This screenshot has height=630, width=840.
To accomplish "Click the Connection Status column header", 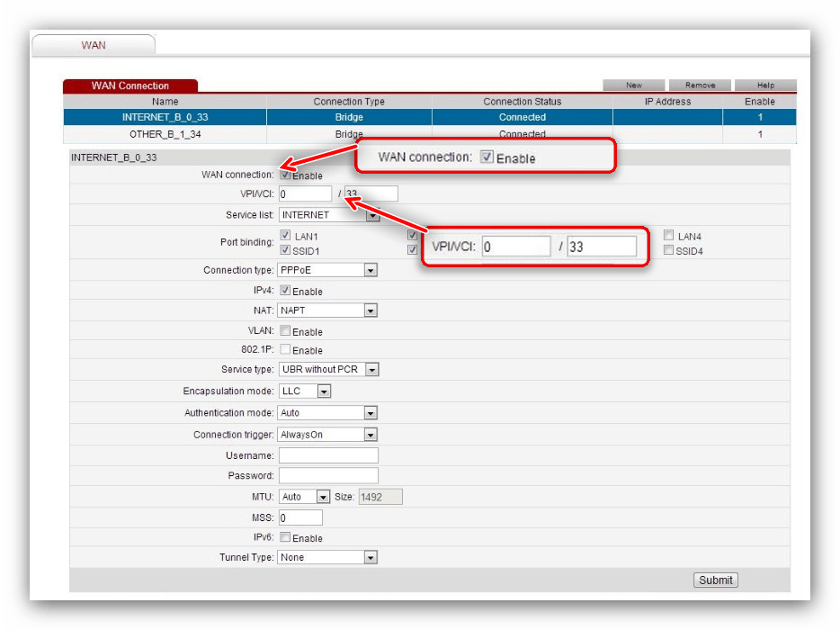I will pos(523,102).
